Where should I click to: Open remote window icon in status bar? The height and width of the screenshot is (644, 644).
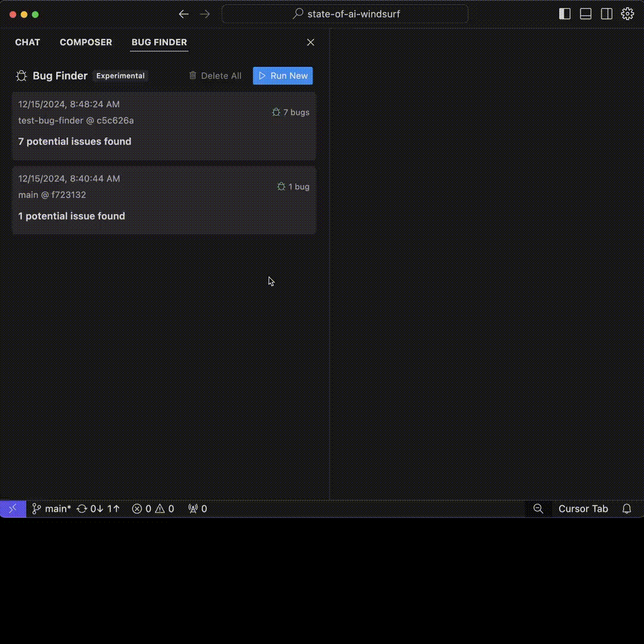click(x=13, y=509)
